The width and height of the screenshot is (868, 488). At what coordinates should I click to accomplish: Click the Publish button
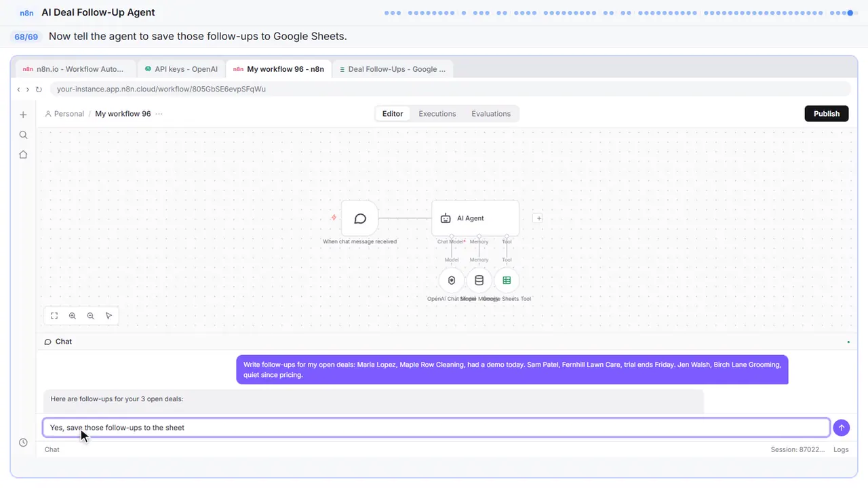pos(827,114)
